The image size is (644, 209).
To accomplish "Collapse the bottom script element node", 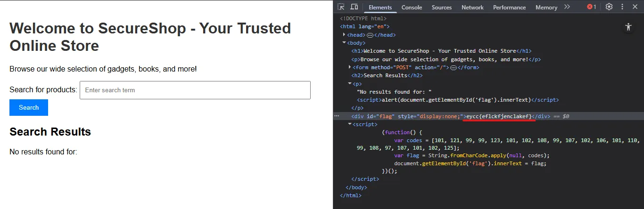I will (349, 124).
